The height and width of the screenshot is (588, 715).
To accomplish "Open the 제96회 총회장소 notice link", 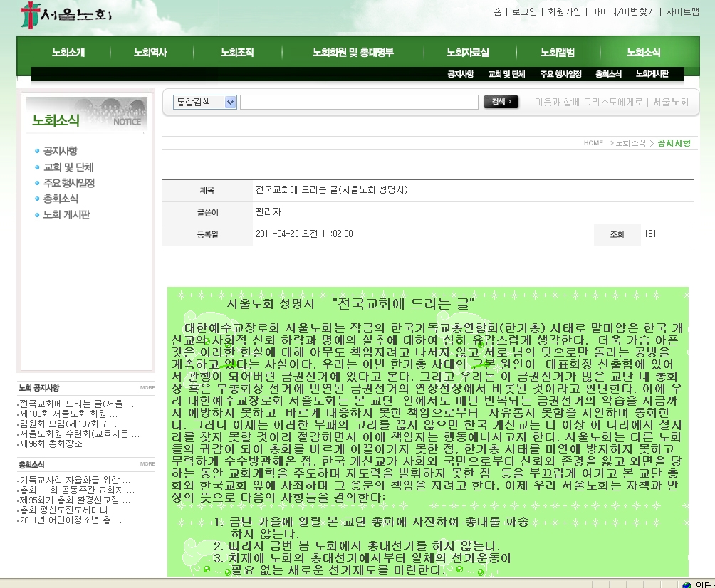I will (51, 443).
